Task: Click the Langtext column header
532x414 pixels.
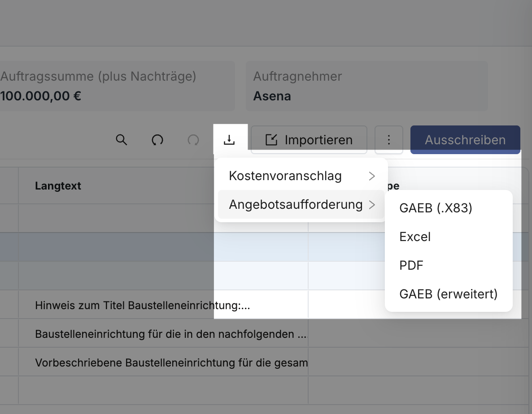Action: point(58,186)
